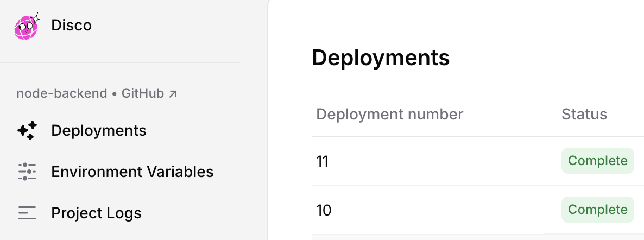644x240 pixels.
Task: Click the Deployments page heading
Action: tap(381, 58)
